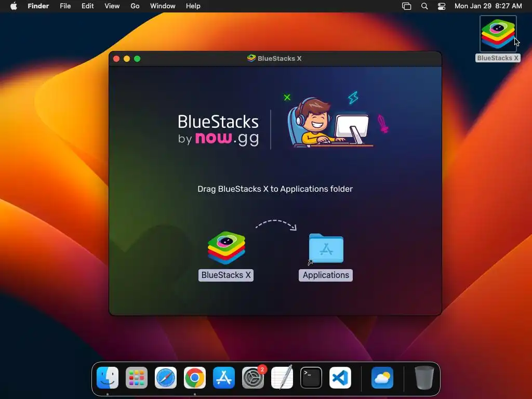Screen dimensions: 532x399
Task: Open TextEdit from the Dock
Action: pos(282,378)
